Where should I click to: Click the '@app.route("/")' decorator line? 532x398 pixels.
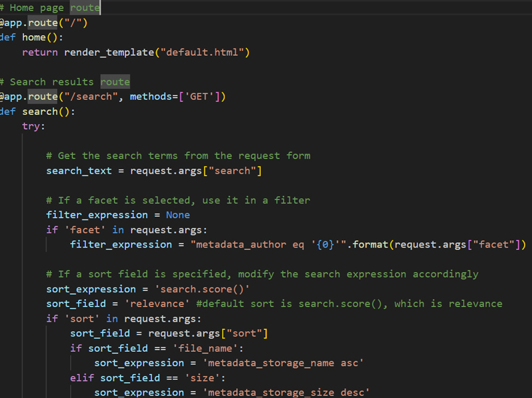[44, 23]
